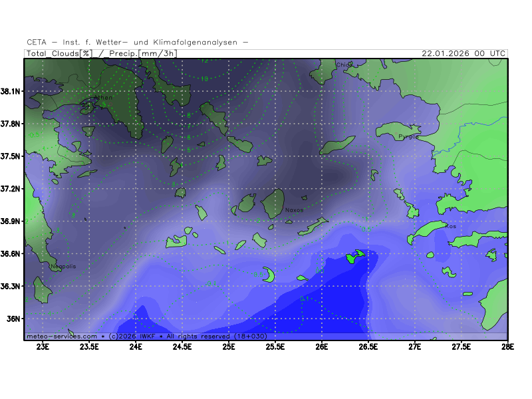
Task: Click the Athen city label
Action: (x=104, y=98)
